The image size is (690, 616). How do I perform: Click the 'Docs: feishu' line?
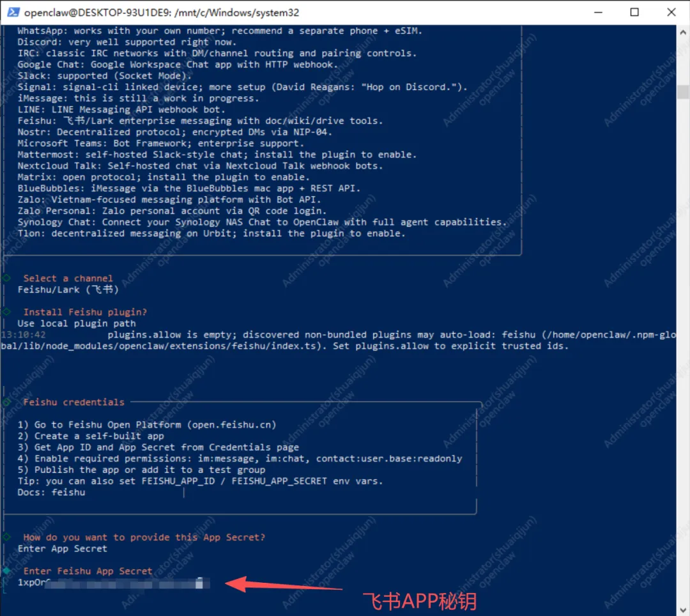coord(51,493)
